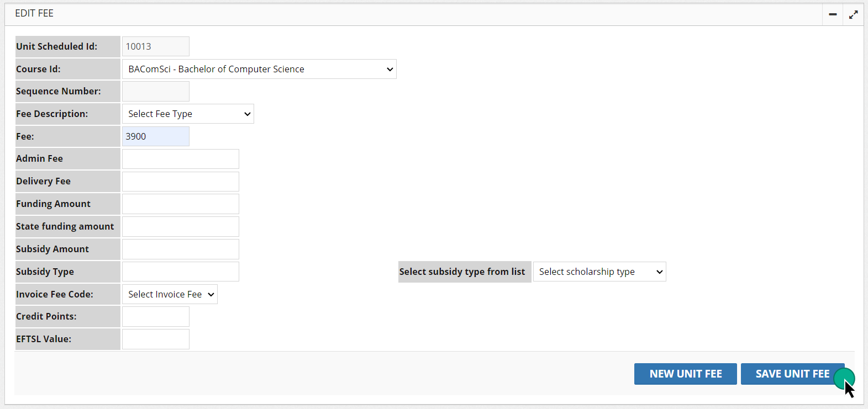Expand the Select Invoice Fee dropdown
This screenshot has width=868, height=409.
(x=170, y=294)
